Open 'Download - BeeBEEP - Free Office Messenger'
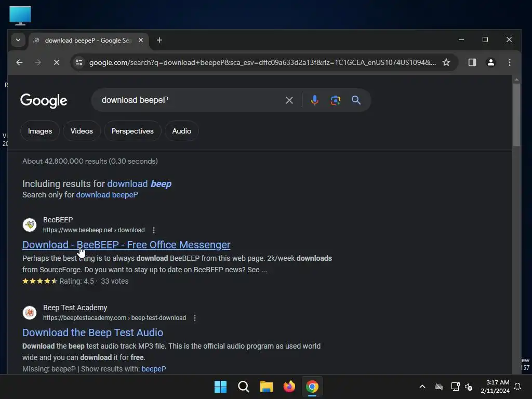532x399 pixels. [x=126, y=245]
